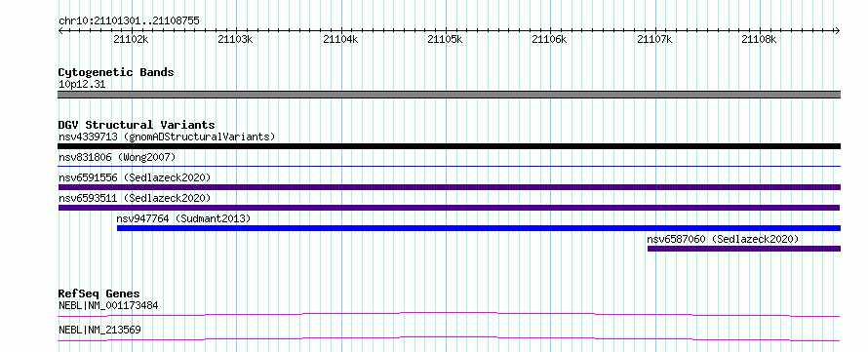Select the short nsv6587060 purple bar
Screen dimensions: 868x352
[744, 249]
